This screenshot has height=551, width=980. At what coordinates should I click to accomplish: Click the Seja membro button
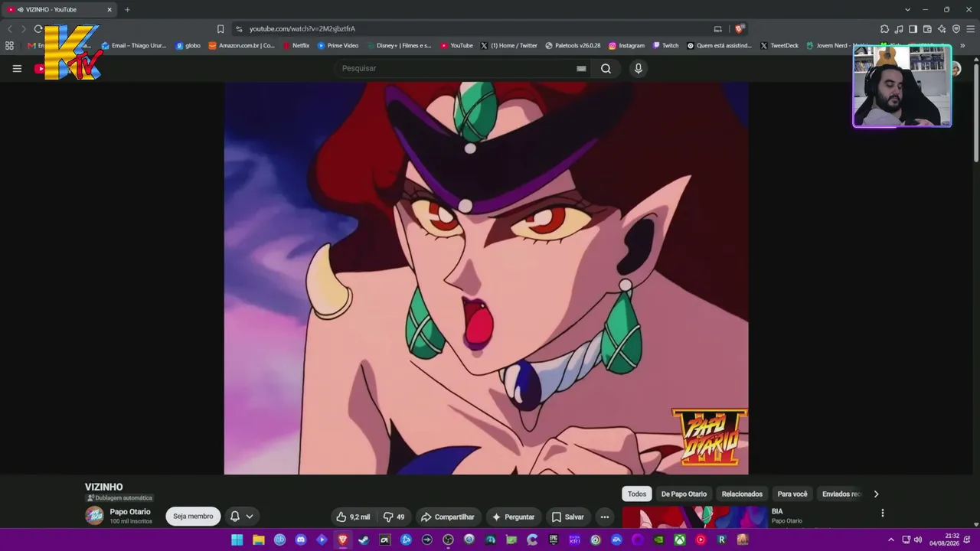pyautogui.click(x=193, y=517)
